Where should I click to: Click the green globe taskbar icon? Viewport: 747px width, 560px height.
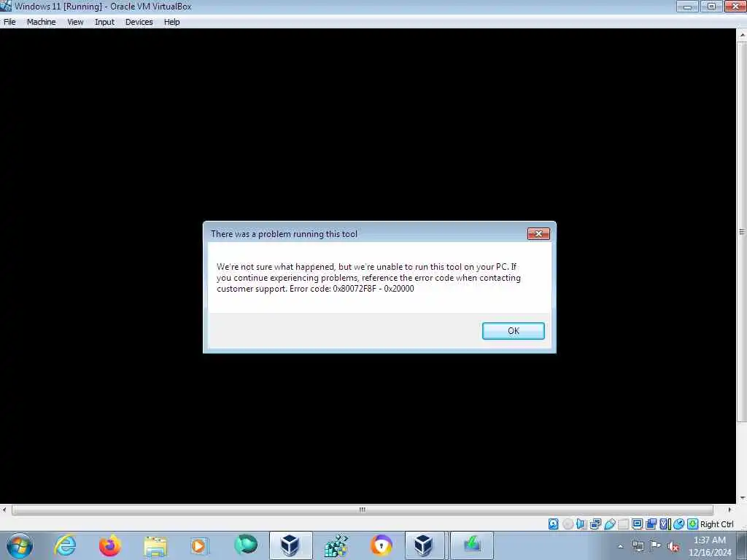tap(246, 545)
